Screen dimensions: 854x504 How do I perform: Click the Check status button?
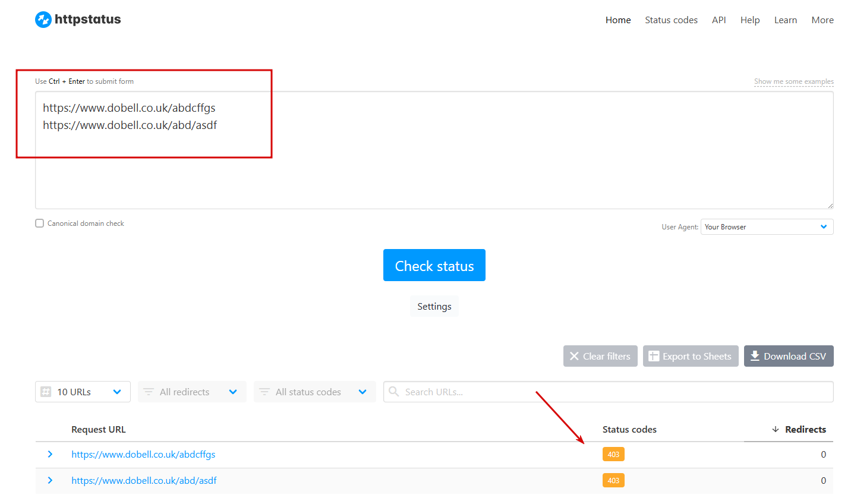tap(434, 265)
